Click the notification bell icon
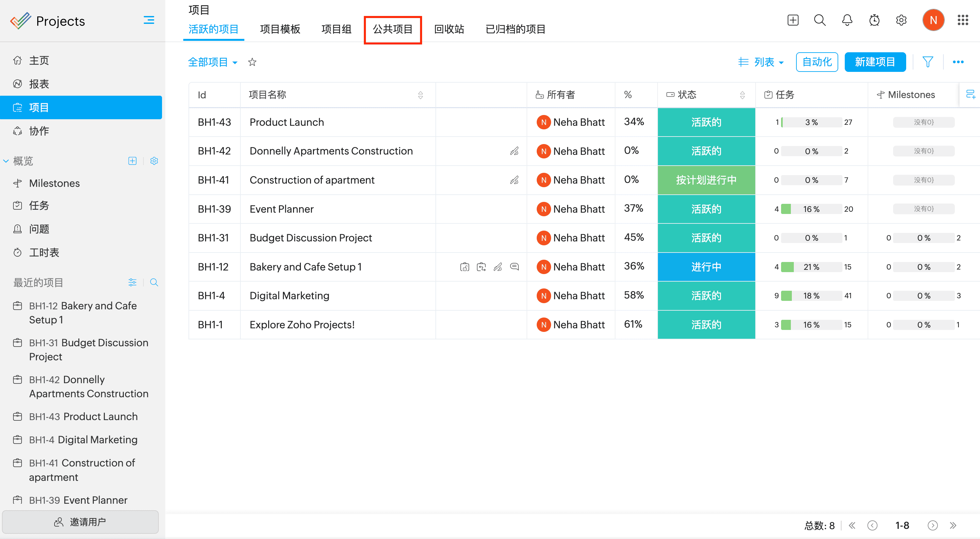Image resolution: width=980 pixels, height=539 pixels. coord(847,20)
